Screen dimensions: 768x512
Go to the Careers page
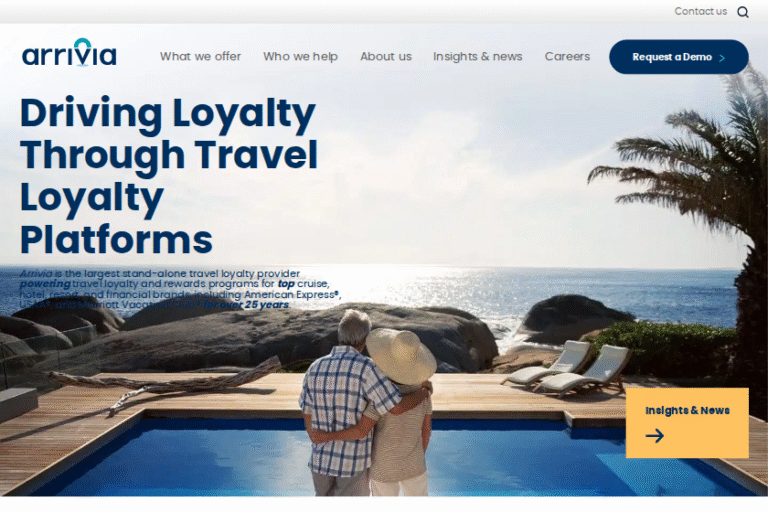pyautogui.click(x=567, y=56)
